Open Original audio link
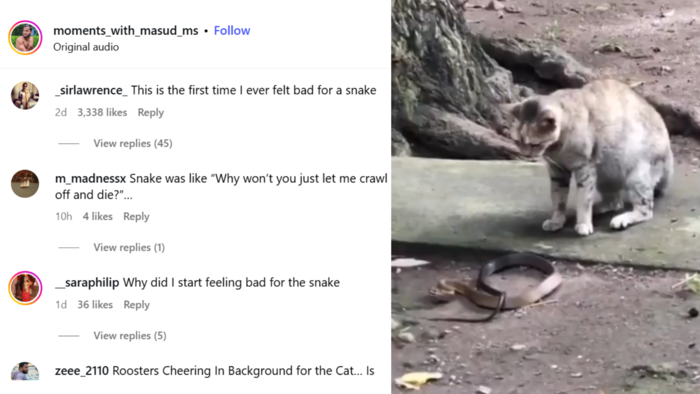 (86, 47)
